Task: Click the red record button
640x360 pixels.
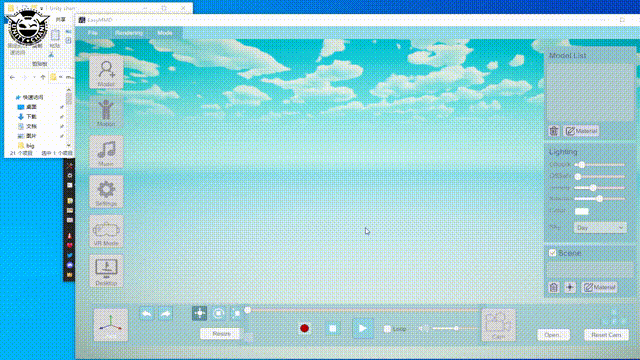Action: pyautogui.click(x=304, y=329)
